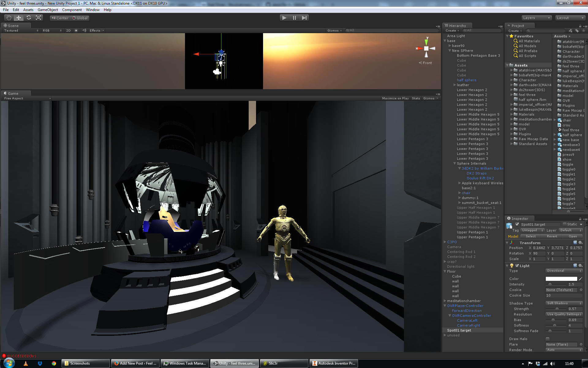Toggle scene audio speaker icon
This screenshot has width=588, height=368.
click(x=84, y=30)
